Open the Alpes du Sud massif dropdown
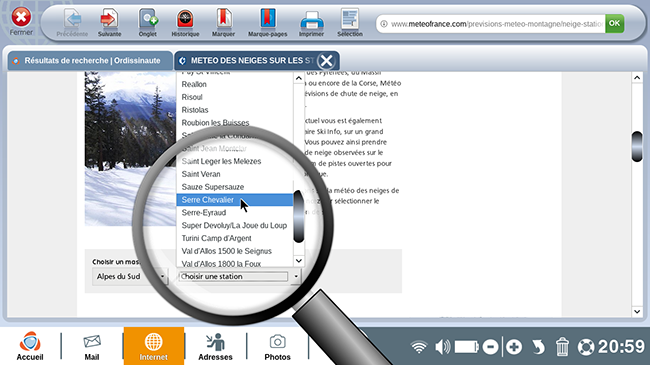 [130, 277]
